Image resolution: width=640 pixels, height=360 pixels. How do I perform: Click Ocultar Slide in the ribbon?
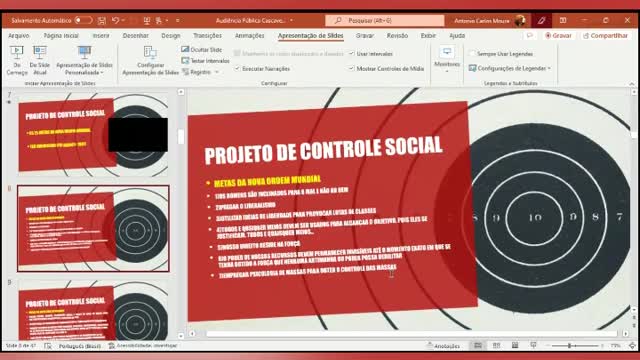point(202,49)
